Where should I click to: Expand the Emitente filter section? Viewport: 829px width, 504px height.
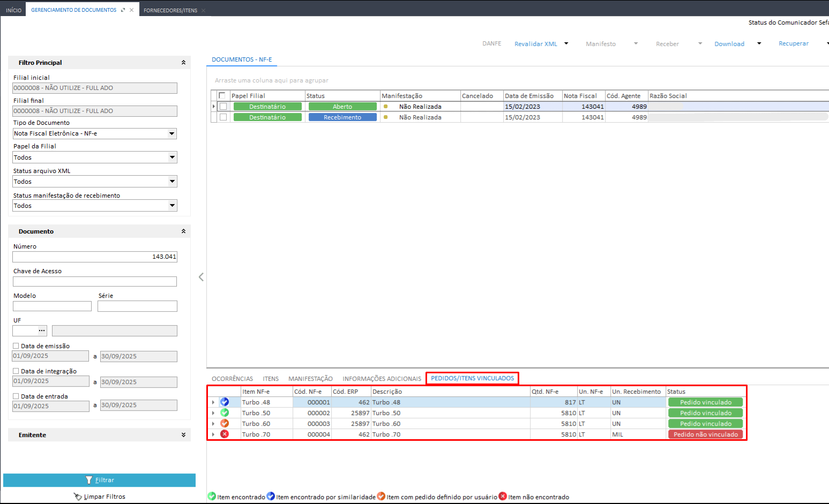pos(183,435)
